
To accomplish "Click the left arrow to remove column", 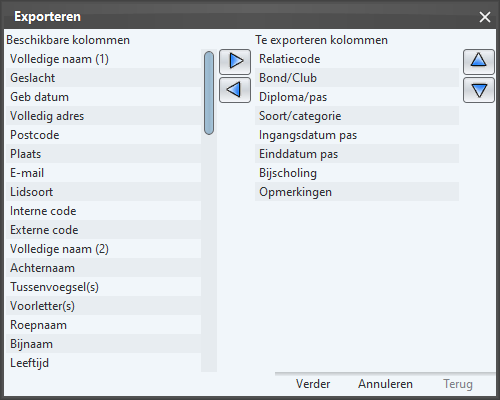I will pos(235,90).
